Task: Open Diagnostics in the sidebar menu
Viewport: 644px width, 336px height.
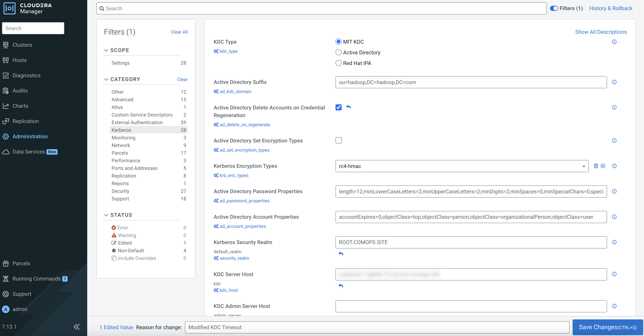Action: click(x=26, y=75)
